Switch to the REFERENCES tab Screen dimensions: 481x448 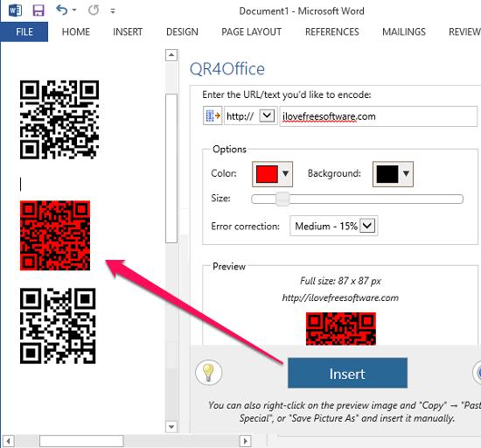[332, 31]
